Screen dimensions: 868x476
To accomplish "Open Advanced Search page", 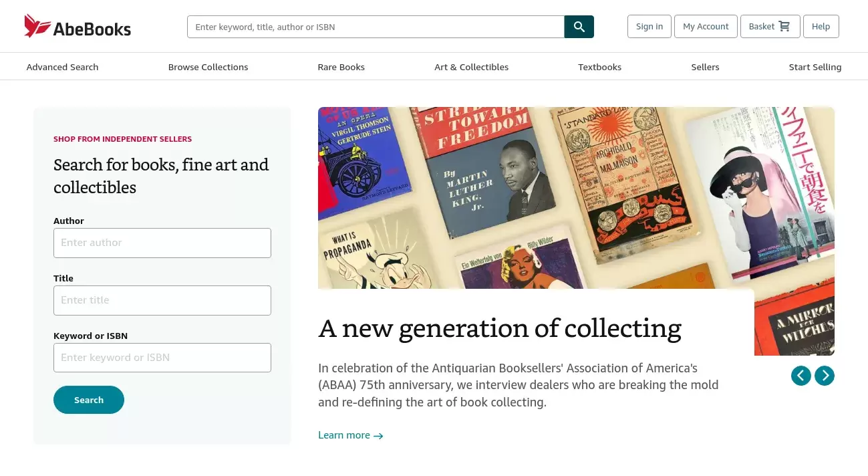I will (62, 67).
